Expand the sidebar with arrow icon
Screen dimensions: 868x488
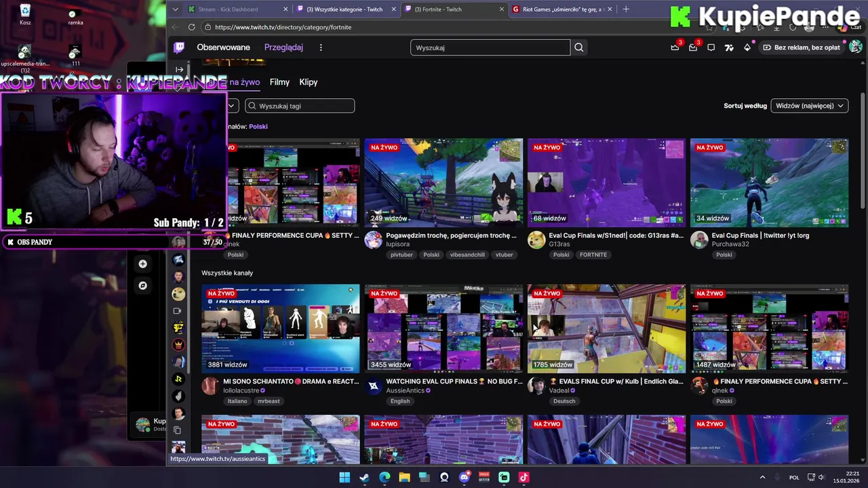179,69
